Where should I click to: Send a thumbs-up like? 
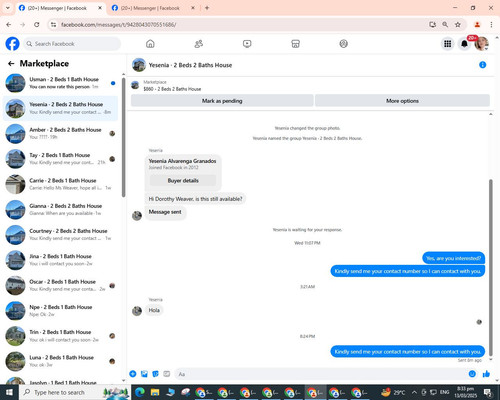pos(486,374)
